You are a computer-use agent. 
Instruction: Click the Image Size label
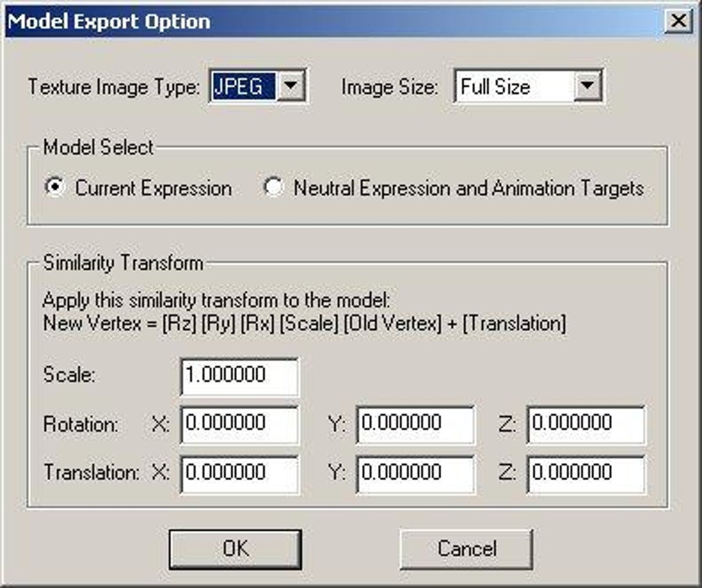pyautogui.click(x=390, y=87)
